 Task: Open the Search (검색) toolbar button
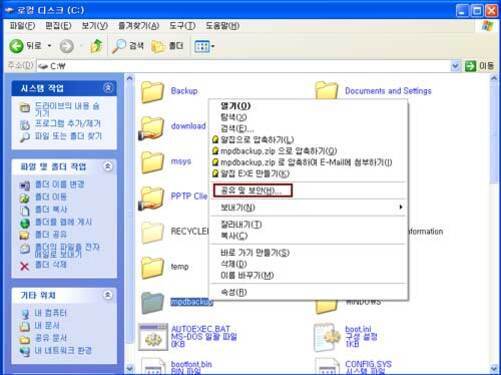(128, 46)
